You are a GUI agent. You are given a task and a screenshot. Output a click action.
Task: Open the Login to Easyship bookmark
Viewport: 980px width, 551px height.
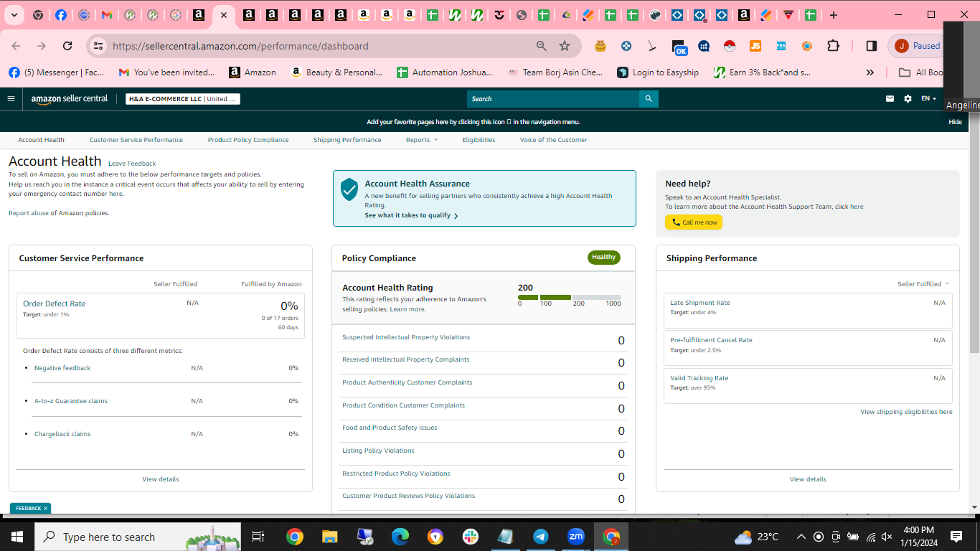tap(657, 72)
